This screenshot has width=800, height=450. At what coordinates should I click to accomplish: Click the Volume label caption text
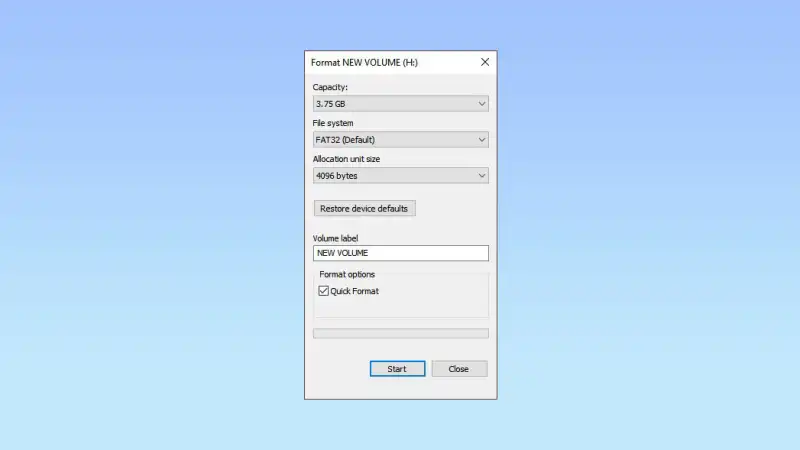pyautogui.click(x=335, y=238)
